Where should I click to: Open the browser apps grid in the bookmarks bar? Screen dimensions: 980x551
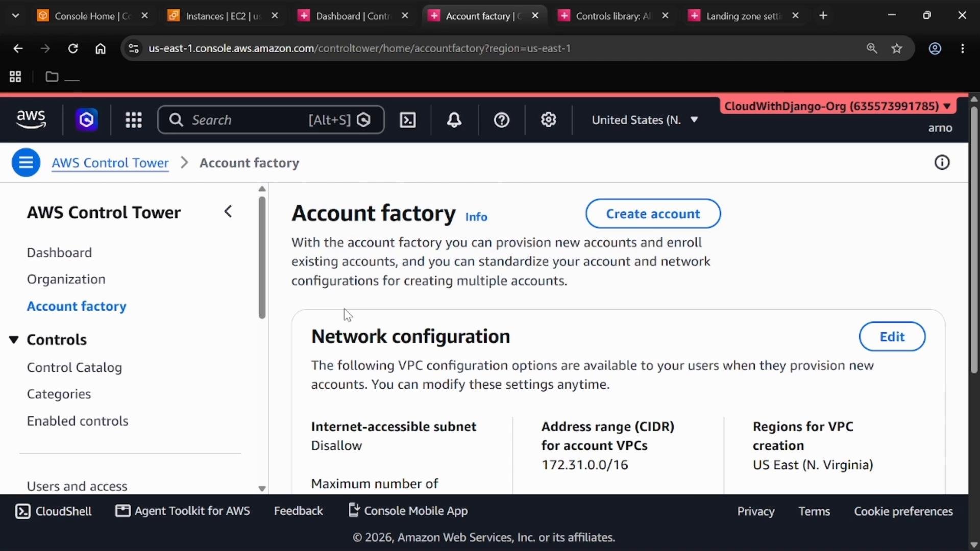15,77
